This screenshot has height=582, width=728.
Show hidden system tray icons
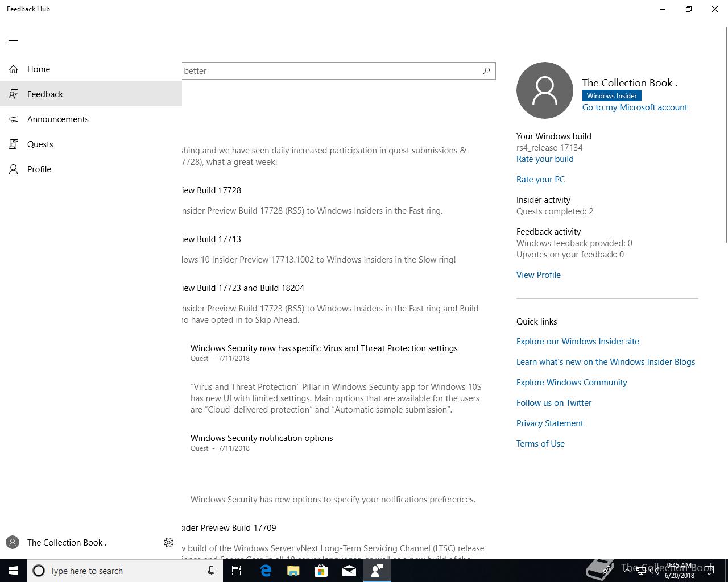627,571
